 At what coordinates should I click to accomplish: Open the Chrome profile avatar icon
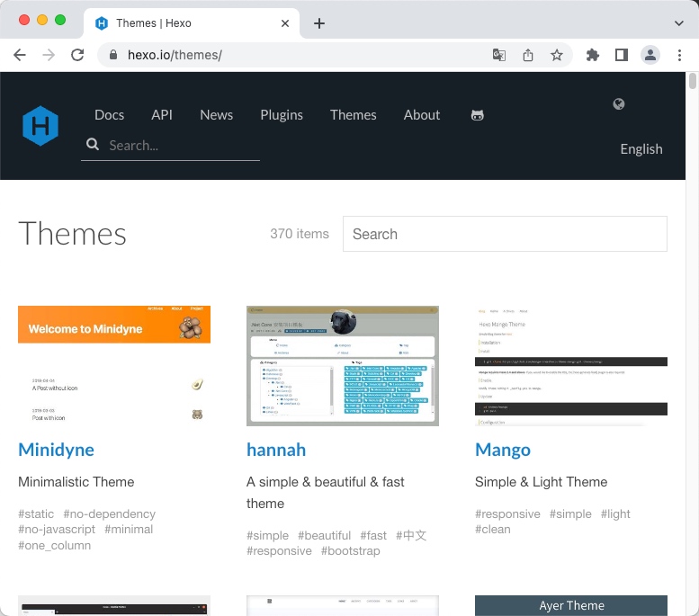coord(650,55)
